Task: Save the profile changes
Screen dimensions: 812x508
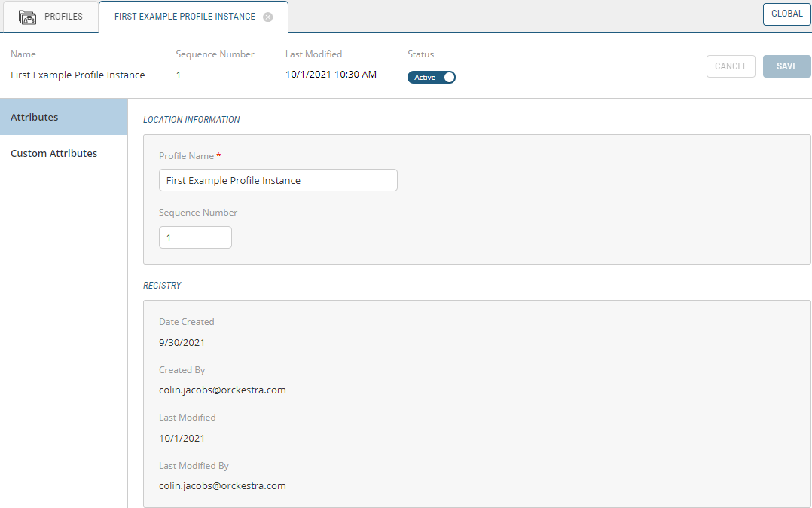Action: pyautogui.click(x=786, y=66)
